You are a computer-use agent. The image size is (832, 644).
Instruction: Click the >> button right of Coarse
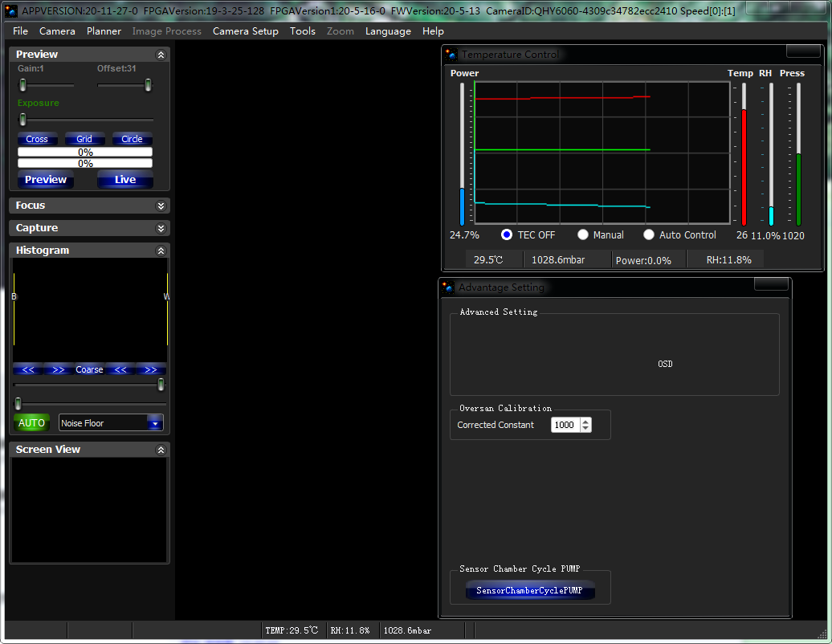pyautogui.click(x=151, y=369)
